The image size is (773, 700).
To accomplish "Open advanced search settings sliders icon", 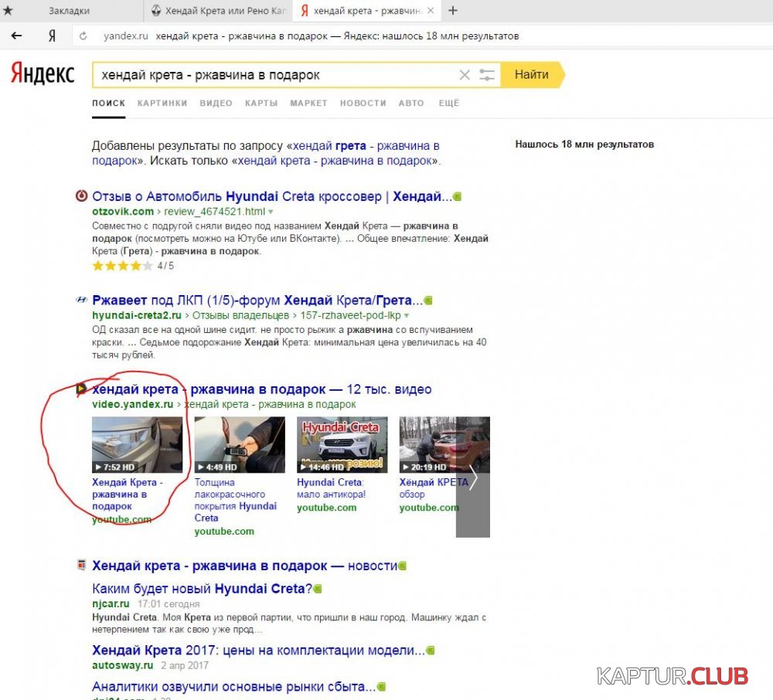I will click(487, 75).
